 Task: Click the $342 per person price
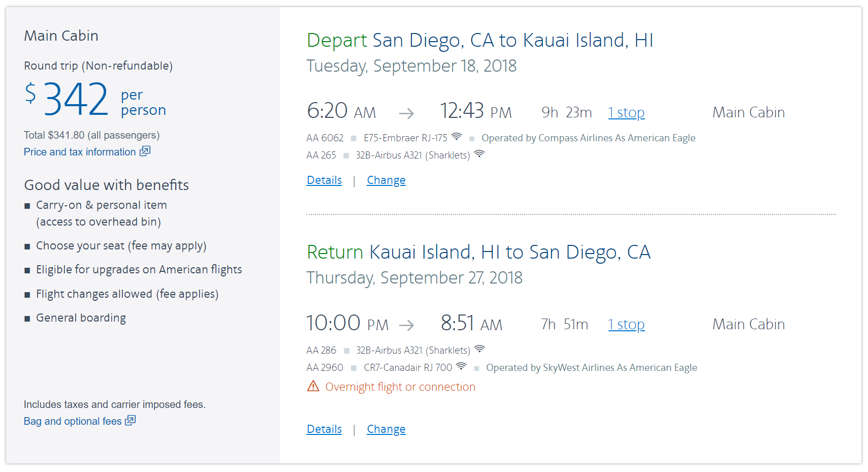[x=76, y=100]
